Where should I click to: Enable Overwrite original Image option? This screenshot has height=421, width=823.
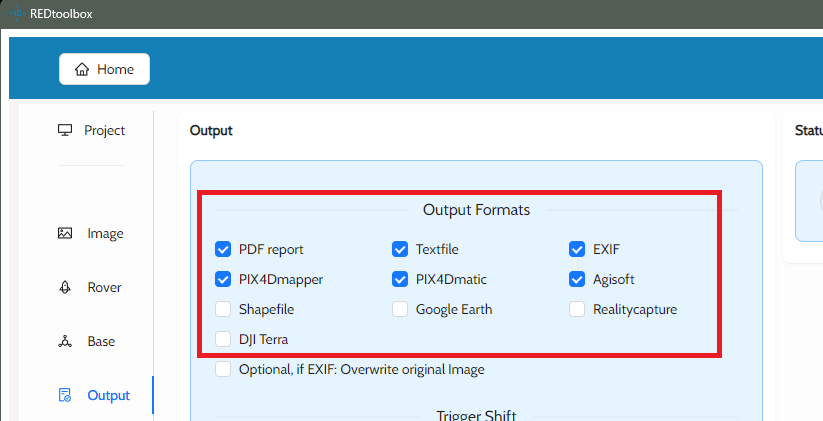tap(223, 369)
